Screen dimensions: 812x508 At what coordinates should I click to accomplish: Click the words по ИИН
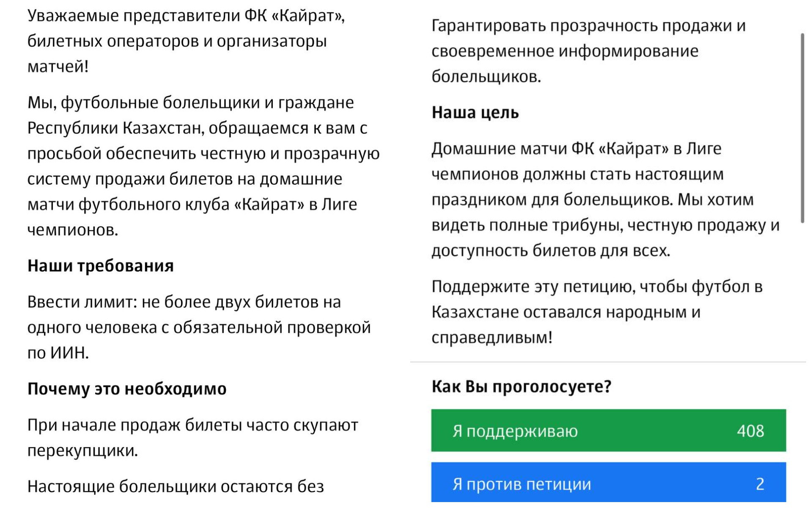click(58, 353)
